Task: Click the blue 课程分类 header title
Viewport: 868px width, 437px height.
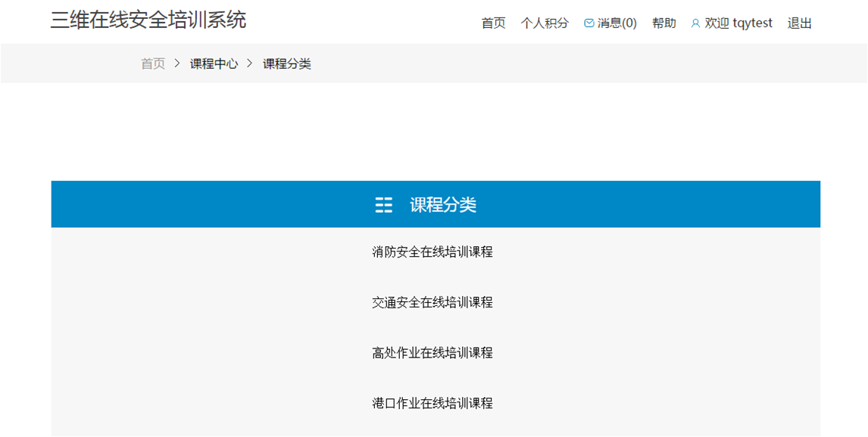Action: point(443,204)
